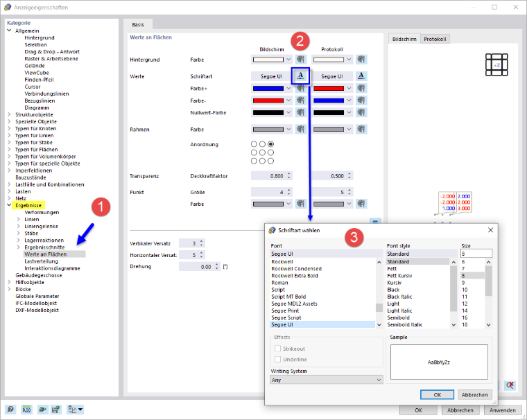
Task: Collapse the Allgemein tree node
Action: 9,30
